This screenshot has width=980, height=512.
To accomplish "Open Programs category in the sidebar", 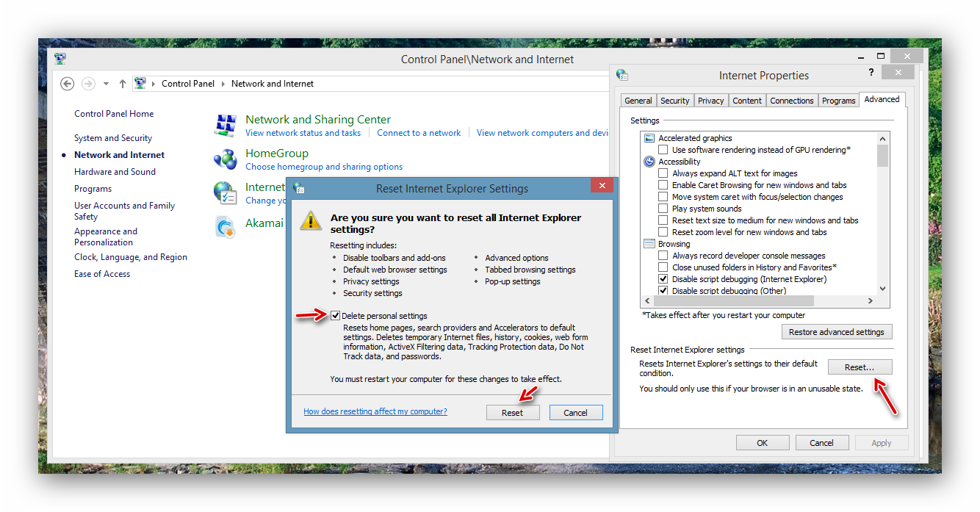I will click(93, 189).
